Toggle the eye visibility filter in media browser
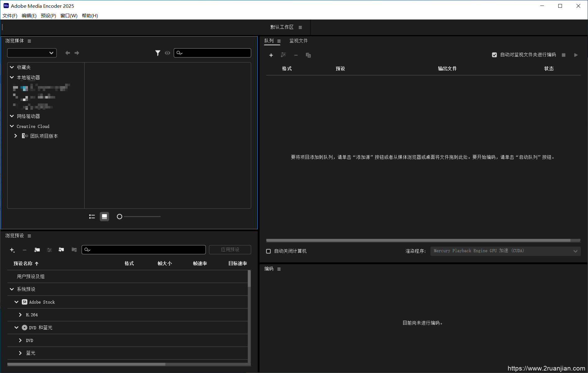Image resolution: width=588 pixels, height=373 pixels. click(x=167, y=53)
